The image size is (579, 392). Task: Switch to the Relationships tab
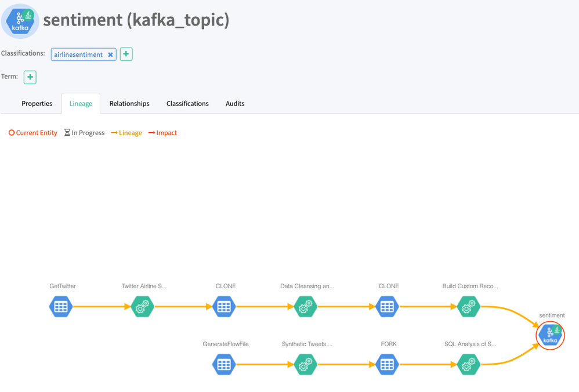[x=129, y=103]
